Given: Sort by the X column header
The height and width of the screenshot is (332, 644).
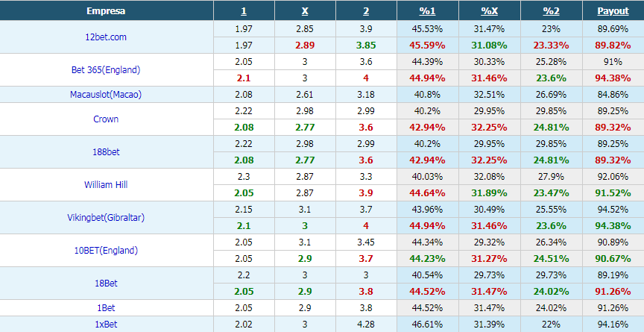Looking at the screenshot, I should [x=305, y=11].
